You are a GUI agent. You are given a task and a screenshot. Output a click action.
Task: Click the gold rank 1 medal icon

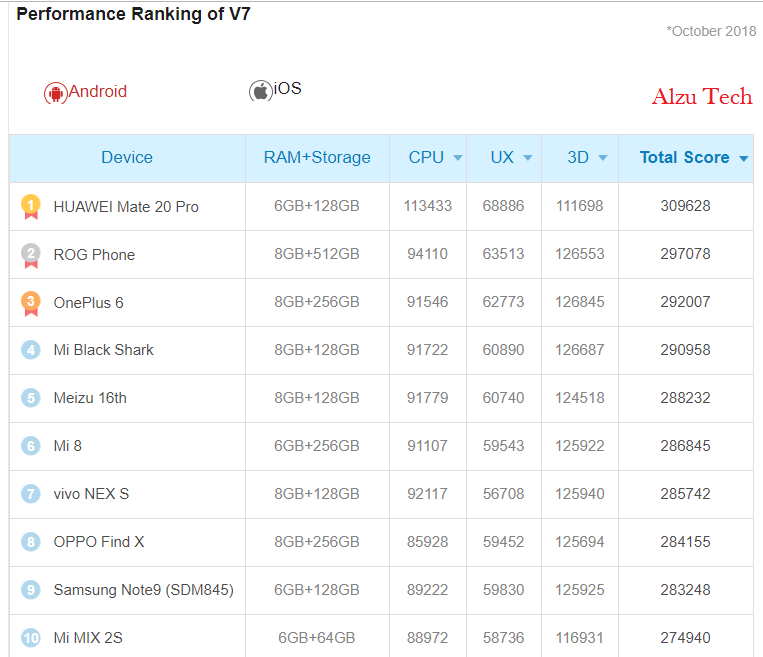[31, 207]
